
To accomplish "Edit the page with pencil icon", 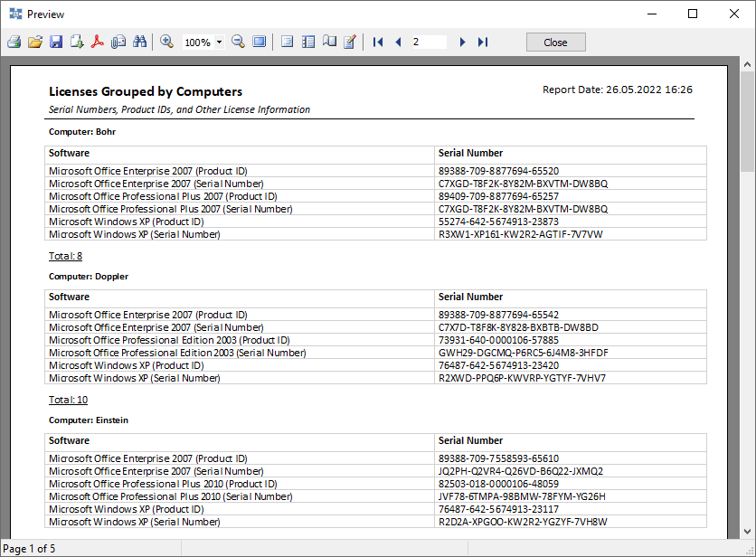I will point(350,42).
